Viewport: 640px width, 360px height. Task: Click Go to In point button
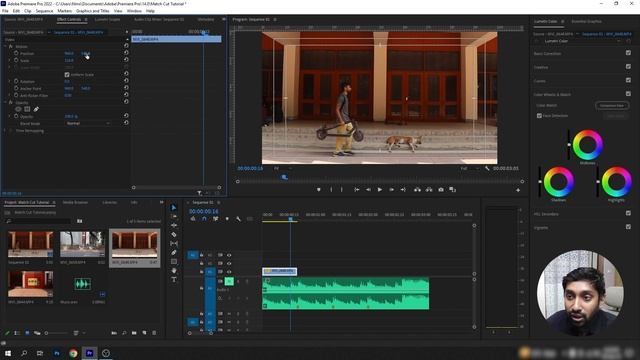[x=356, y=190]
